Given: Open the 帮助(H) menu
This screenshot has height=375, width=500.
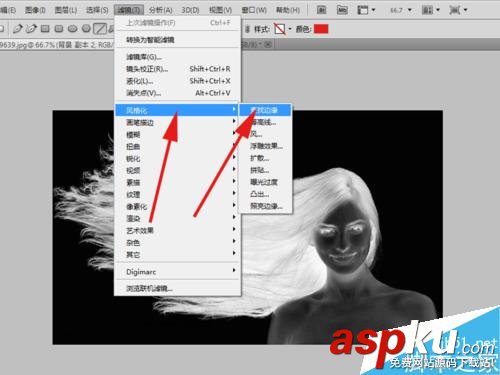Looking at the screenshot, I should point(288,10).
